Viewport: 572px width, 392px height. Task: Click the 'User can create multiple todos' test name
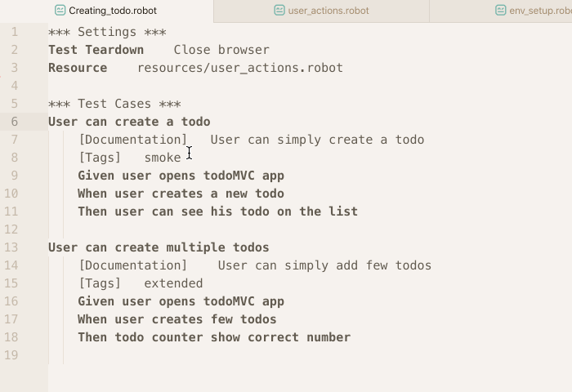tap(159, 247)
